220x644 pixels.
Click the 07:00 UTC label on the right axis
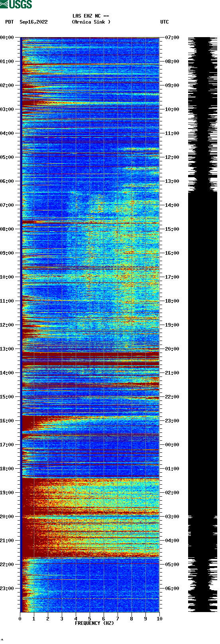pos(172,38)
